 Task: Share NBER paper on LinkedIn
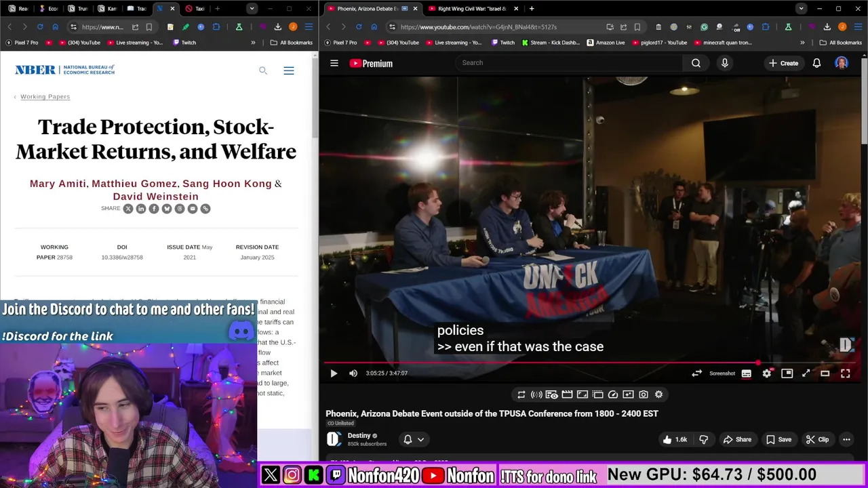(141, 209)
